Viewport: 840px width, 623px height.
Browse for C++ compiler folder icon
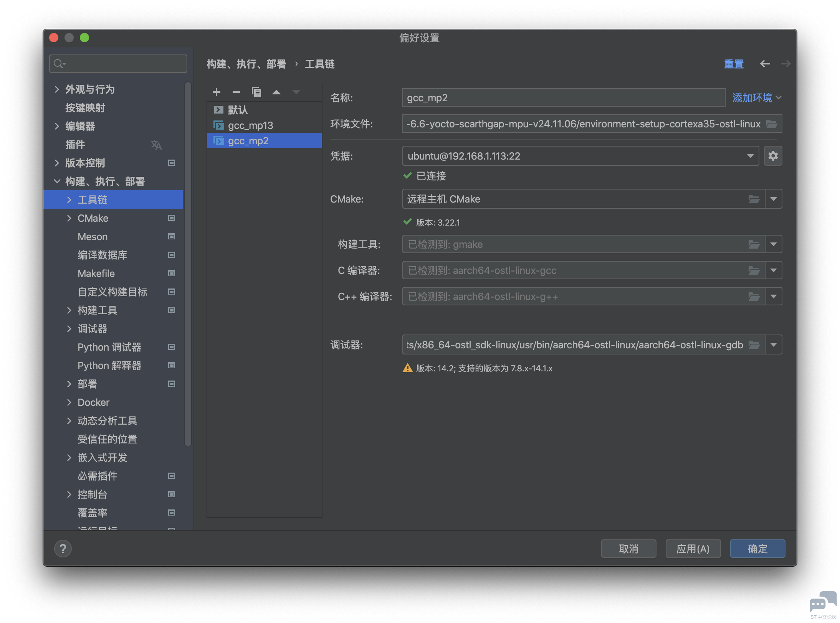[x=754, y=297]
